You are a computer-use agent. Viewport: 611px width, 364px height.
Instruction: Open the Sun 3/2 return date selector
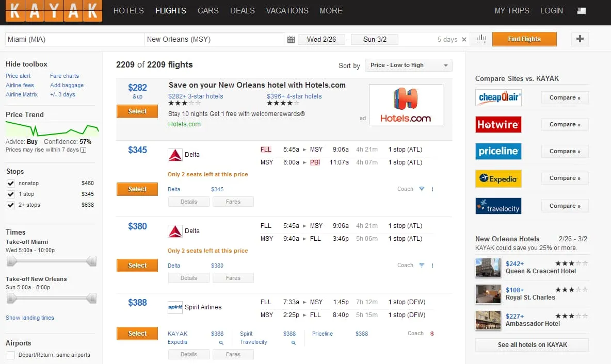click(x=374, y=39)
